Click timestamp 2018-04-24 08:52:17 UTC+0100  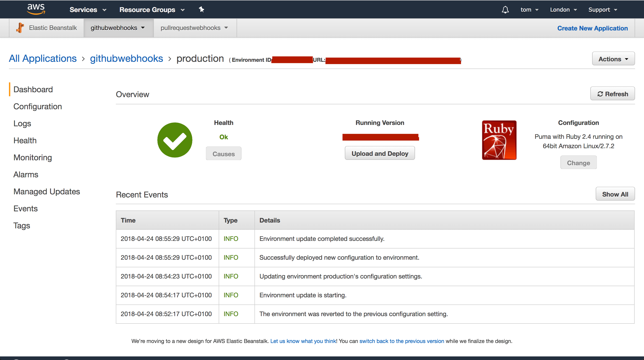[x=166, y=314]
